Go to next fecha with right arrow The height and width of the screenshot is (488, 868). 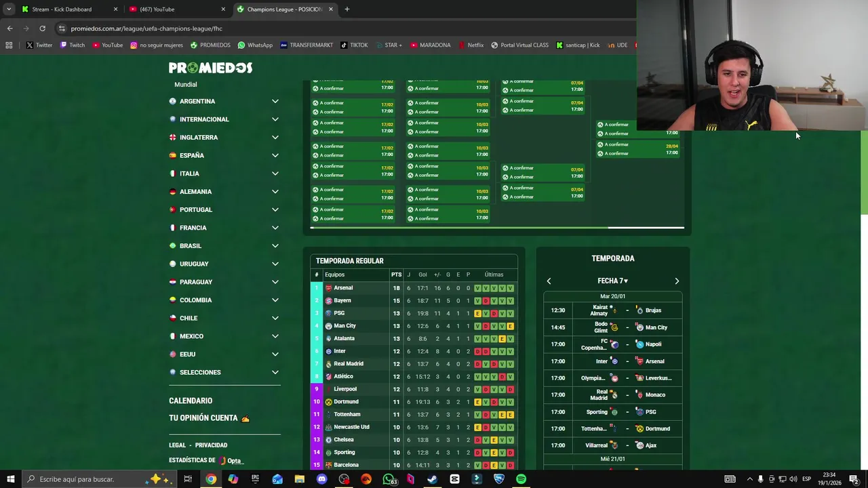pos(676,281)
